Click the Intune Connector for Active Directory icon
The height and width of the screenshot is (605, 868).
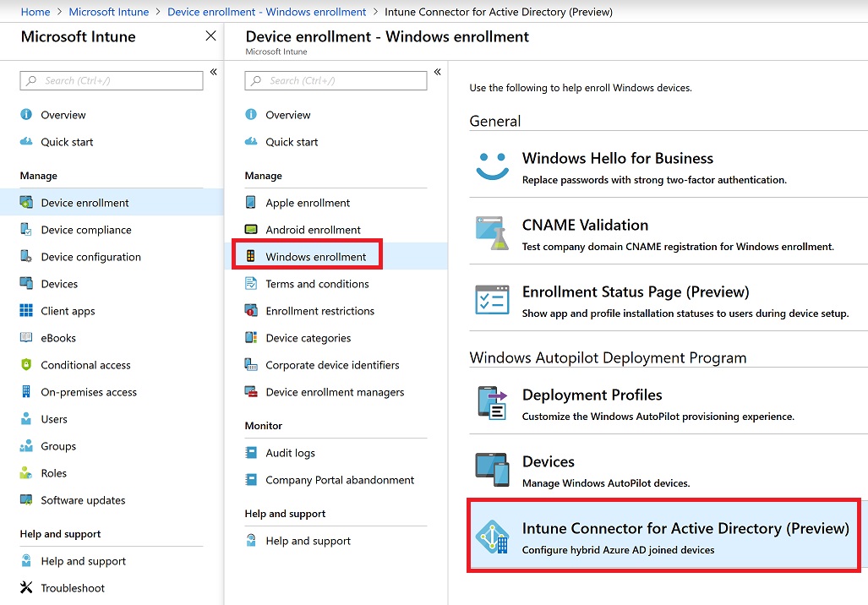click(492, 537)
